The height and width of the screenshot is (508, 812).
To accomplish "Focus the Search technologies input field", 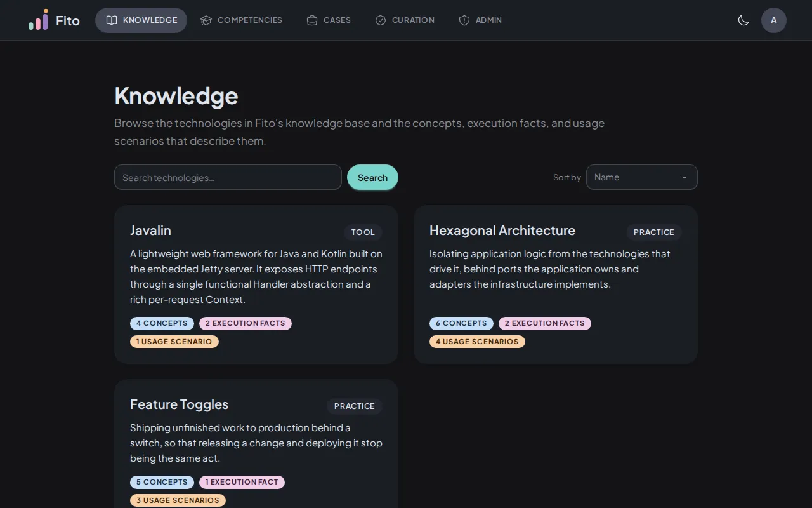I will click(228, 177).
